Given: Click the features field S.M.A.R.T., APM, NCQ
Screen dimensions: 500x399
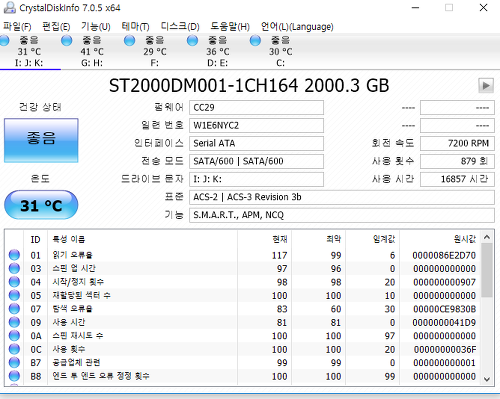Looking at the screenshot, I should tap(342, 215).
